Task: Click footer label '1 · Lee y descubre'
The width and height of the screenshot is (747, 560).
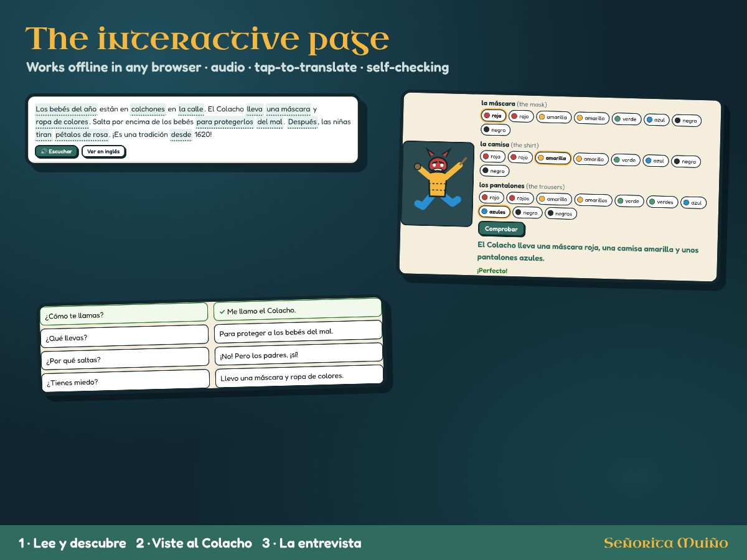Action: pos(72,543)
